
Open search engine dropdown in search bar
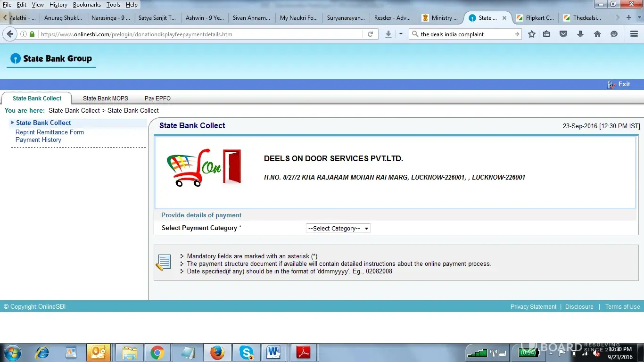tap(415, 34)
